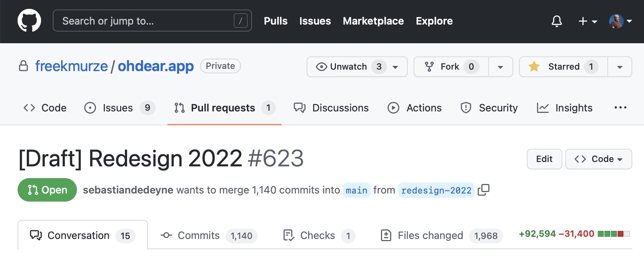
Task: Click the Private badge
Action: 220,66
